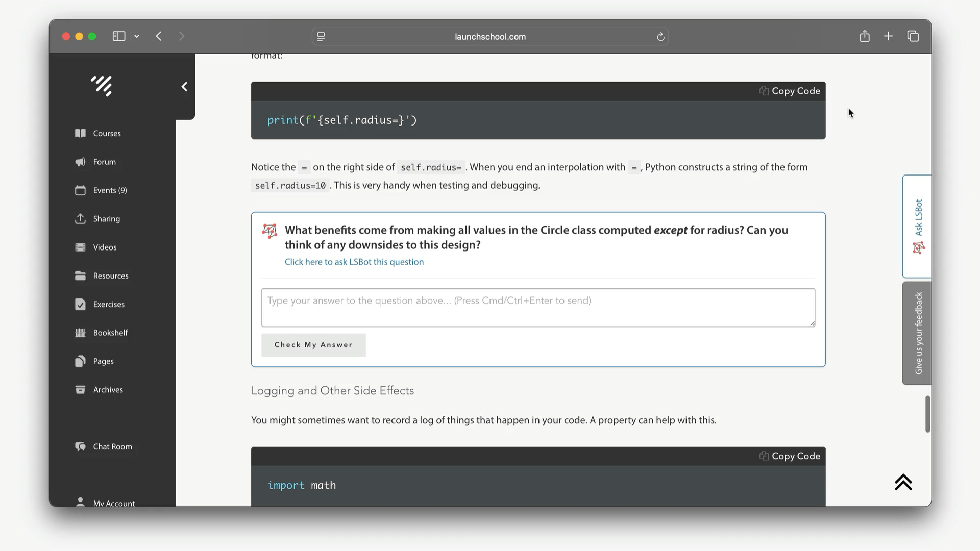Click the page vertical scrollbar thumb
The width and height of the screenshot is (980, 551).
927,414
